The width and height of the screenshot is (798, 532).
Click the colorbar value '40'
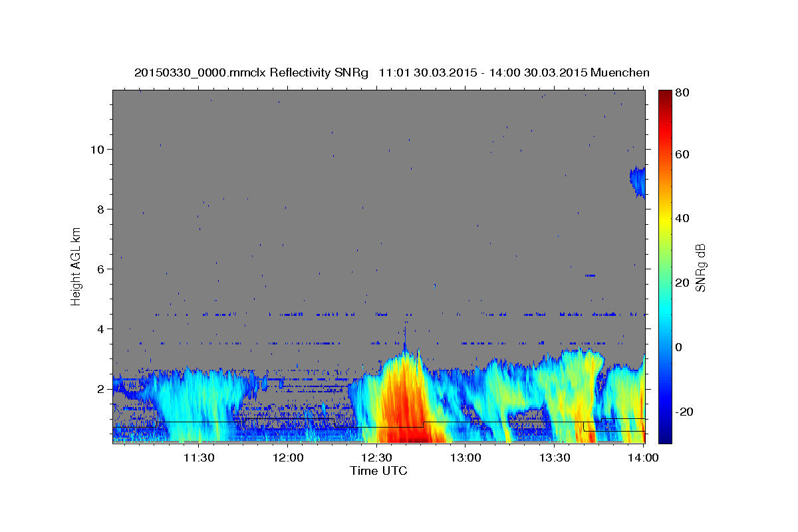tap(683, 218)
